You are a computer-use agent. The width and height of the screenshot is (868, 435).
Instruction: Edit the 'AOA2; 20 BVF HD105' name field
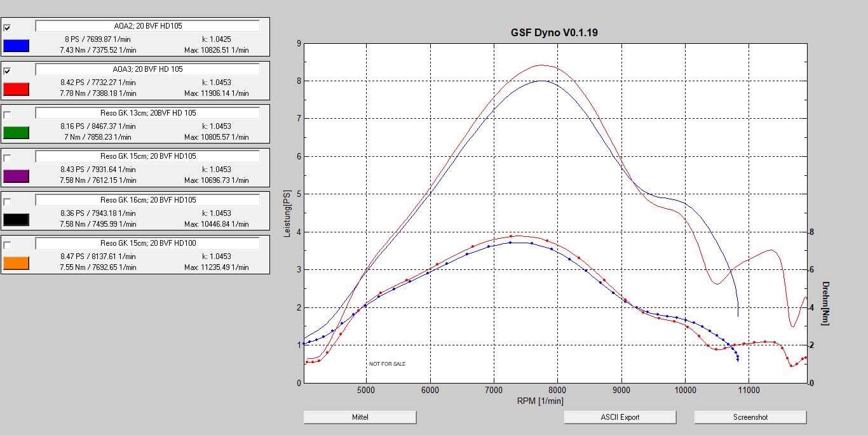click(x=147, y=26)
